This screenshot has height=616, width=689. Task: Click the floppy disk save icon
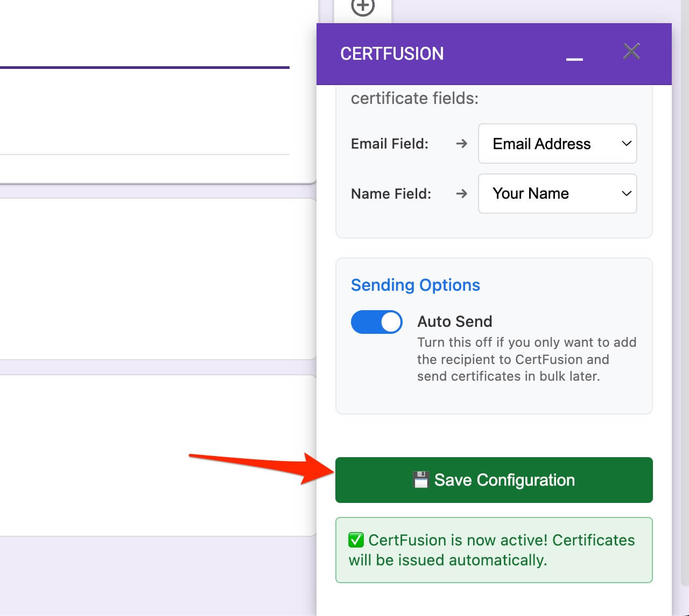pos(420,480)
